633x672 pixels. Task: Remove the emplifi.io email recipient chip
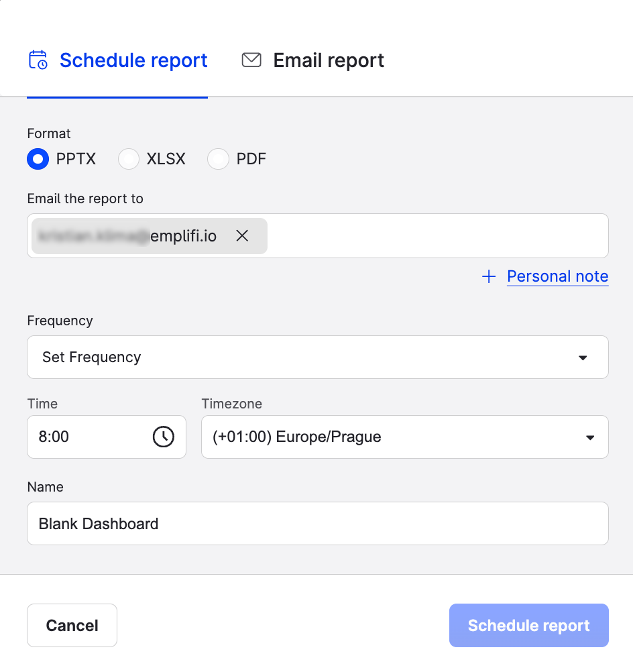point(242,236)
